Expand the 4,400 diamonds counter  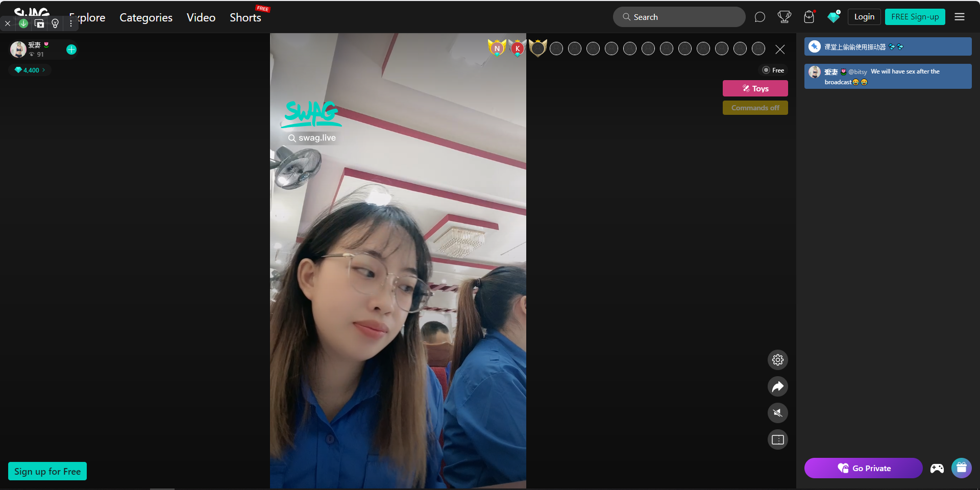pyautogui.click(x=30, y=70)
